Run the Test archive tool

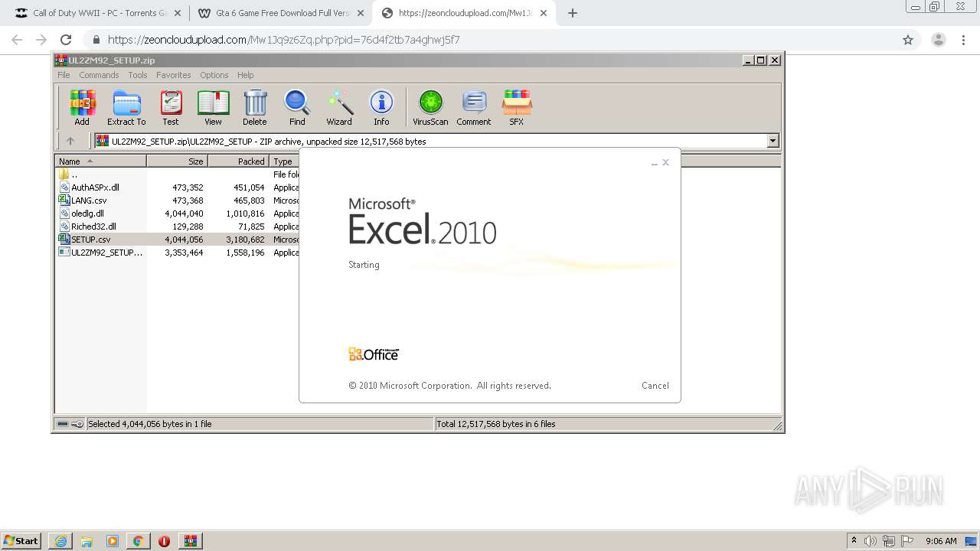171,107
